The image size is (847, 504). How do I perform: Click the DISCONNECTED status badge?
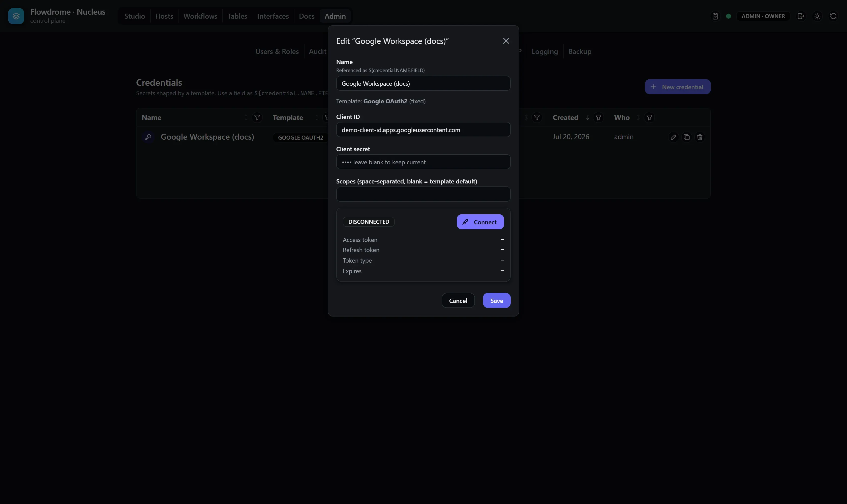[369, 222]
